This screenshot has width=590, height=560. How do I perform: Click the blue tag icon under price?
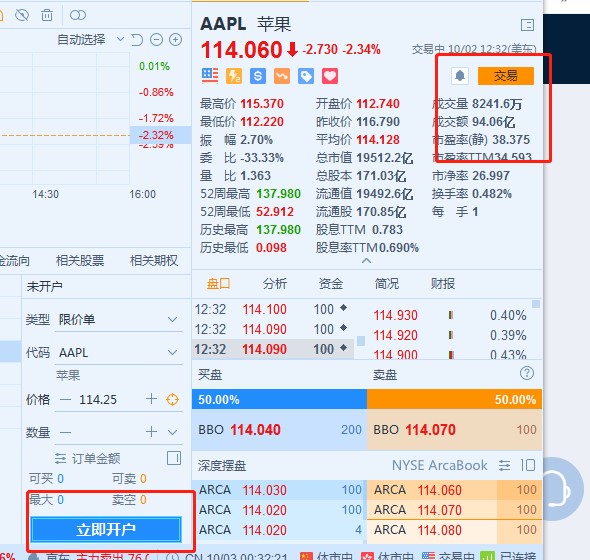point(306,76)
